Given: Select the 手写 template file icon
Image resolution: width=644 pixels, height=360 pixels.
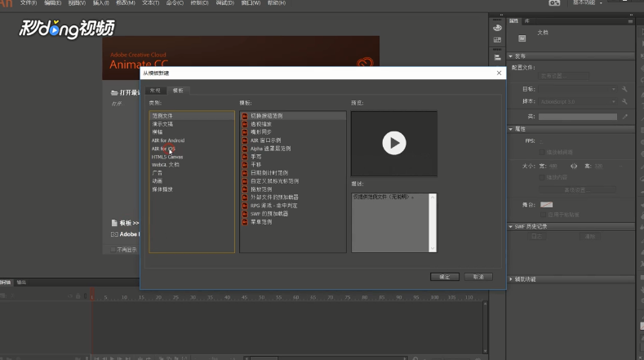Looking at the screenshot, I should 245,157.
